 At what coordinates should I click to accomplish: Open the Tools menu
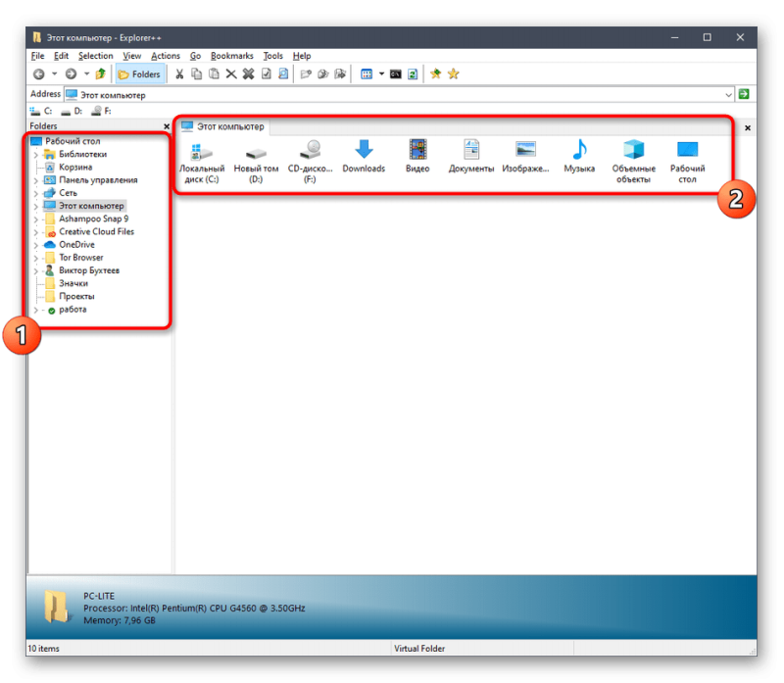pos(273,56)
